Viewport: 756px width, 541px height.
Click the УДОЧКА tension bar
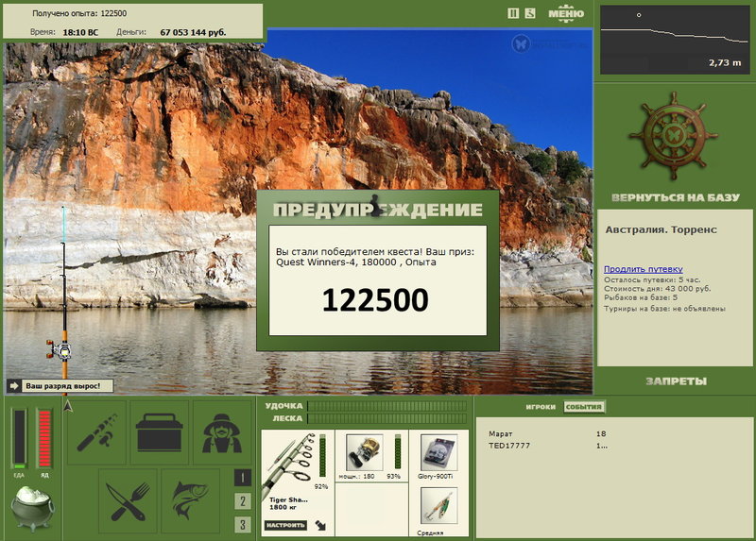[x=387, y=406]
